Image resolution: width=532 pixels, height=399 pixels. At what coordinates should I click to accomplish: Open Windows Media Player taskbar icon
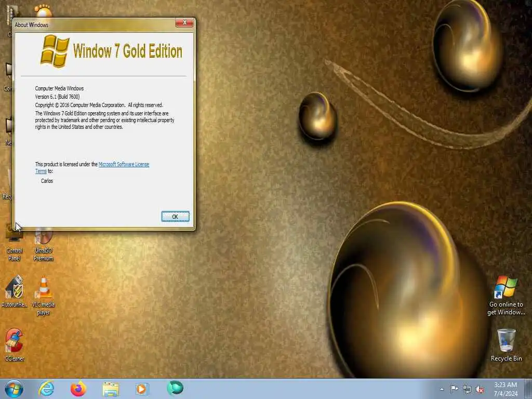pyautogui.click(x=141, y=389)
